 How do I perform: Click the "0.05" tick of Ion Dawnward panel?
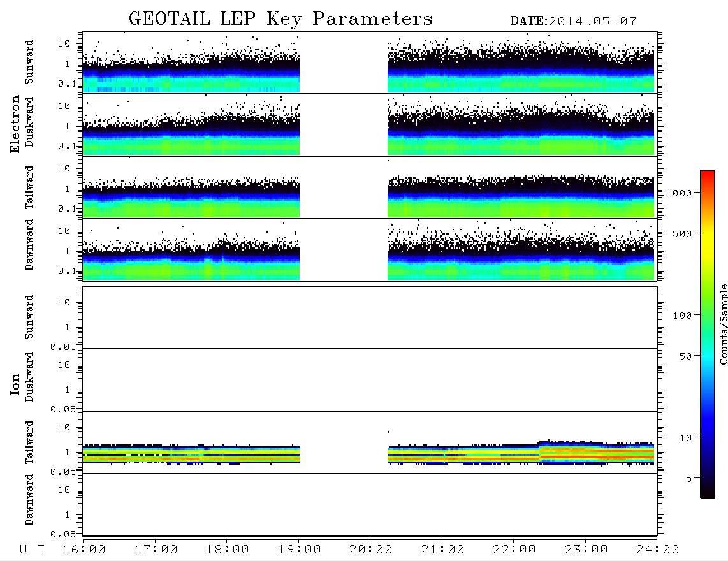(x=64, y=534)
